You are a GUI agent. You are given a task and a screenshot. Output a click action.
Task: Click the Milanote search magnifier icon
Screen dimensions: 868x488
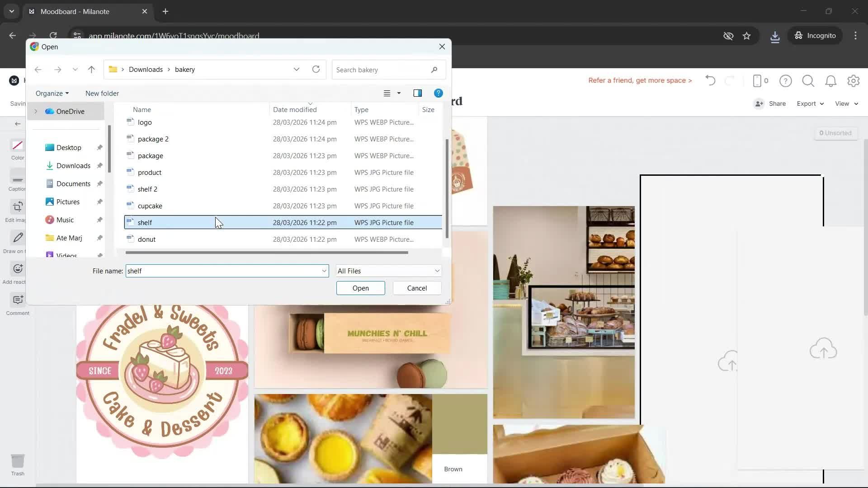click(x=808, y=81)
